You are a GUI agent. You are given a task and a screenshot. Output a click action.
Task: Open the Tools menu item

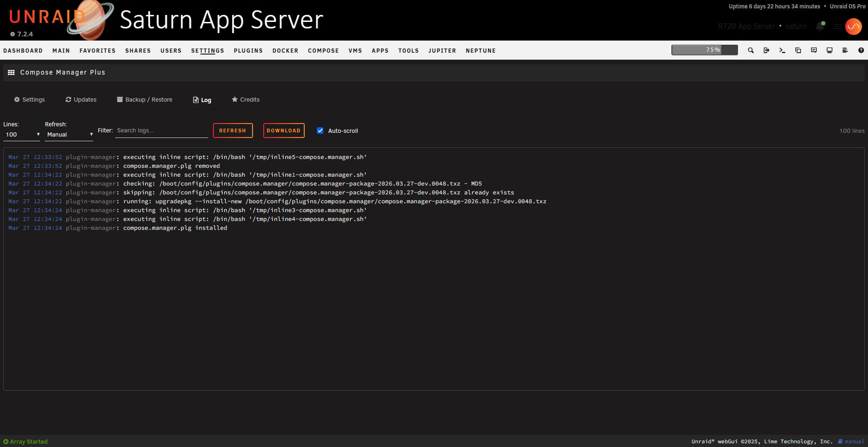409,51
